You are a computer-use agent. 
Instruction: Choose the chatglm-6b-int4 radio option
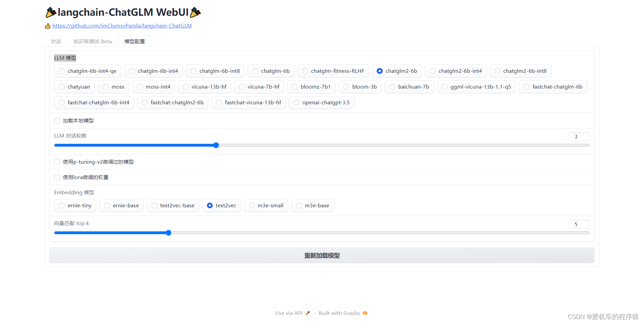coord(153,71)
